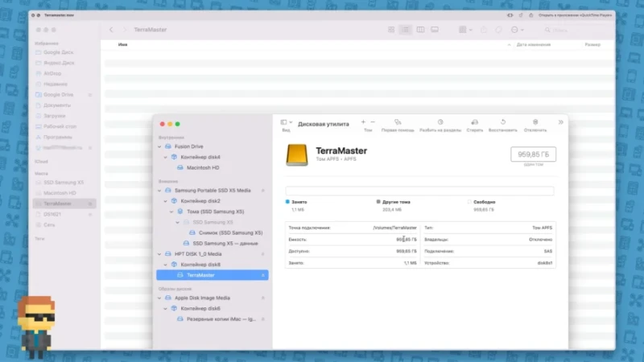Click the Finder share icon
The image size is (644, 362).
[x=484, y=30]
